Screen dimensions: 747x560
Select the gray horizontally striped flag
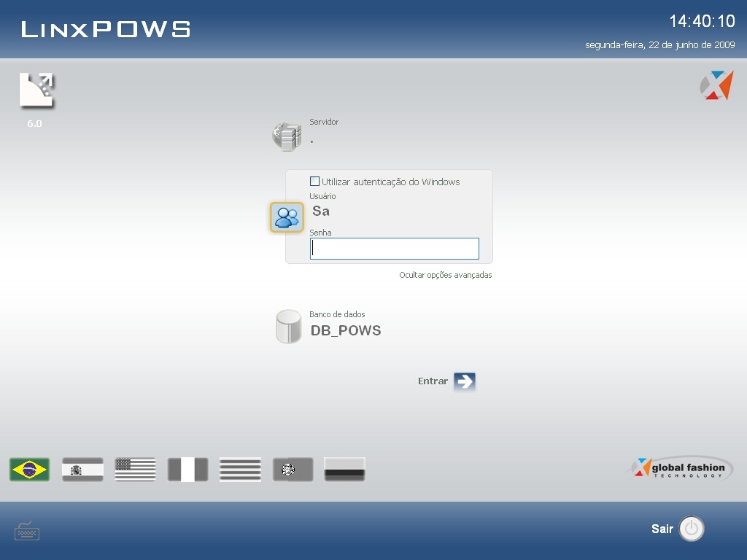click(240, 470)
